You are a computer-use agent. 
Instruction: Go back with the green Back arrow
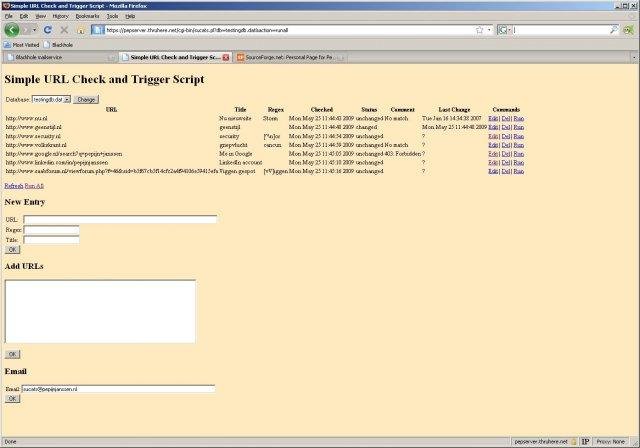(12, 30)
